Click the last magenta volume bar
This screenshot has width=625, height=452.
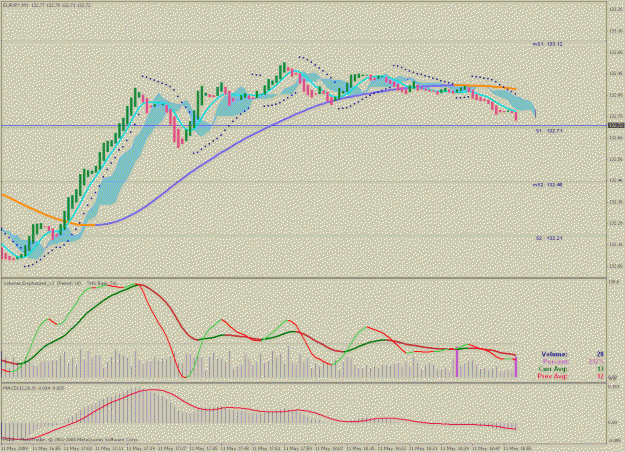point(516,367)
